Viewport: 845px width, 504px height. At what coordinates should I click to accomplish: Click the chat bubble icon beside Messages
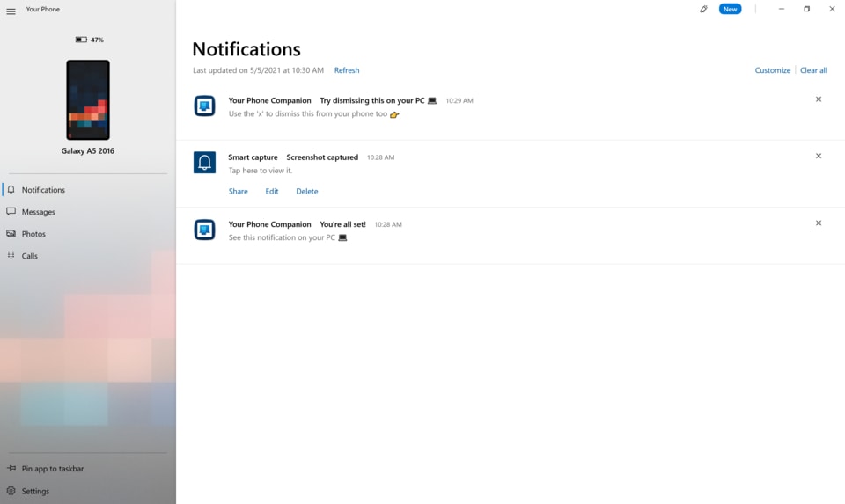point(11,212)
